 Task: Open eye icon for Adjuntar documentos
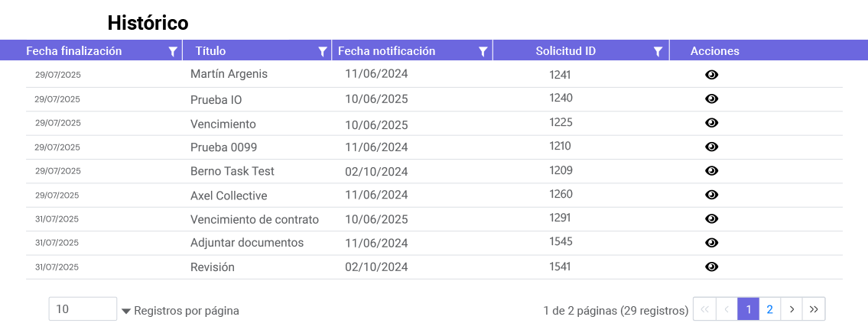tap(711, 243)
